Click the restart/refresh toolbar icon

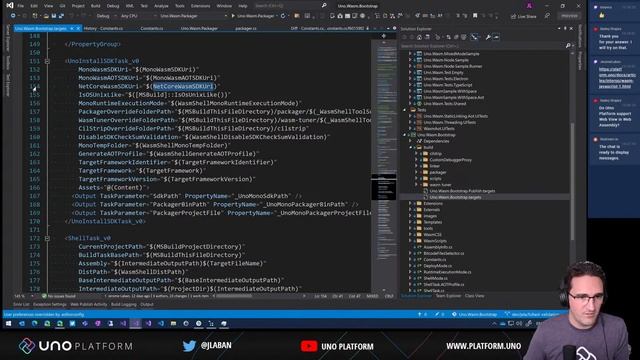tap(283, 16)
